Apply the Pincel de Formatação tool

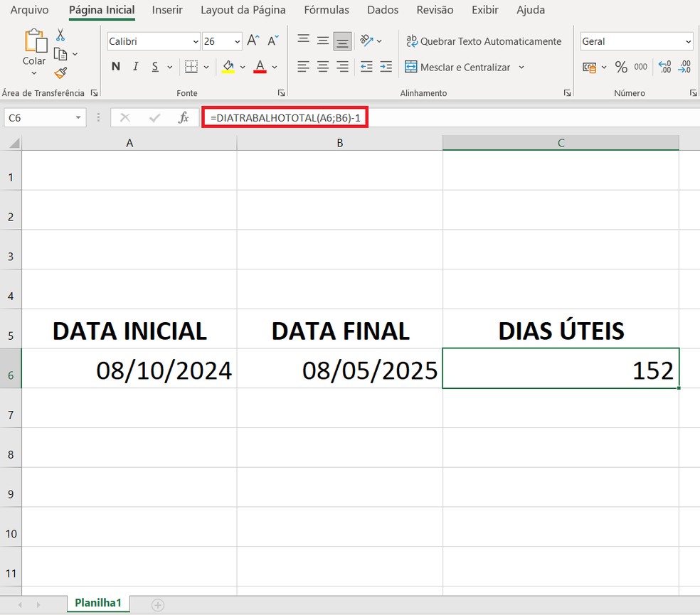tap(60, 72)
